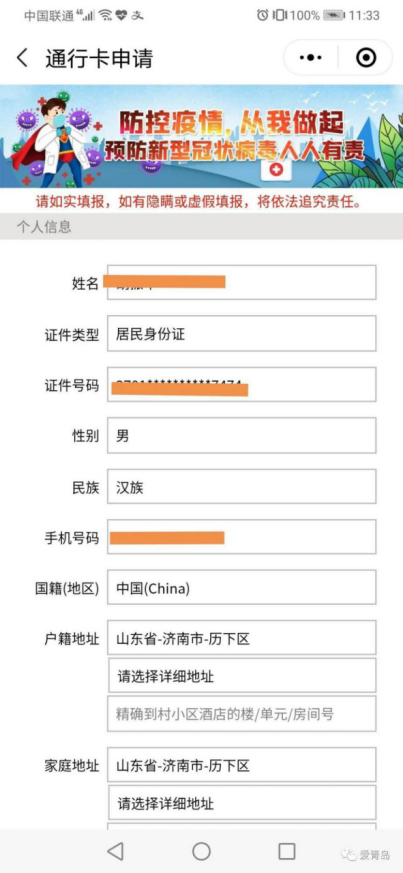Open the 性别 selector showing 男
This screenshot has height=873, width=403.
click(x=242, y=435)
